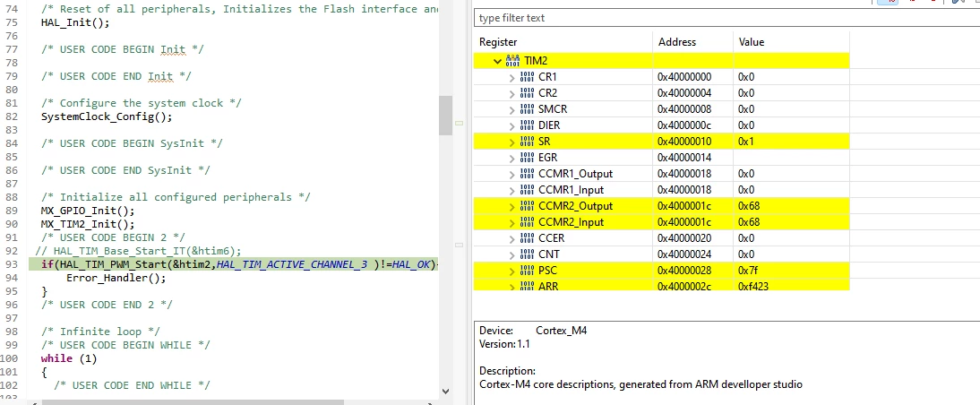Click line number 93 in gutter

coord(12,264)
